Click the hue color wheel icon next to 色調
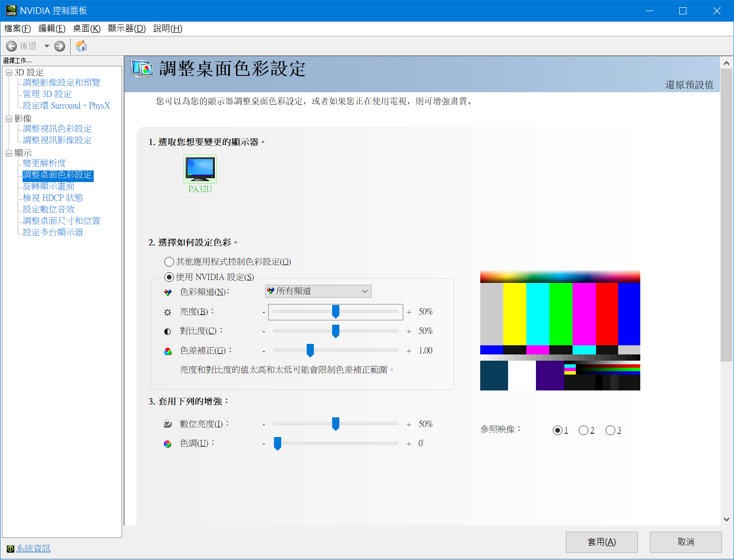 [168, 444]
